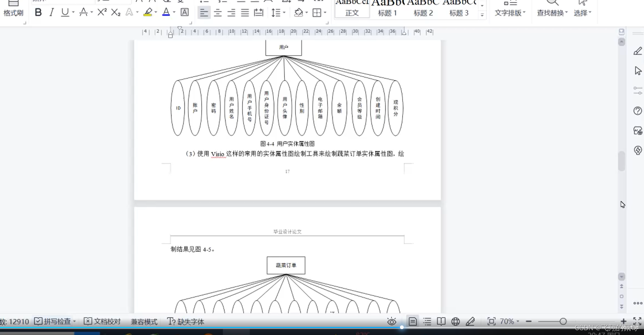Open line spacing dropdown arrow

pos(284,13)
